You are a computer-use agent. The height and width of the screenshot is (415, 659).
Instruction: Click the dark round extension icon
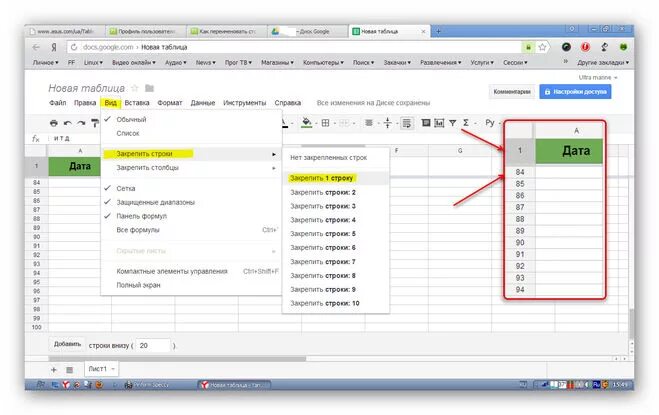click(566, 47)
